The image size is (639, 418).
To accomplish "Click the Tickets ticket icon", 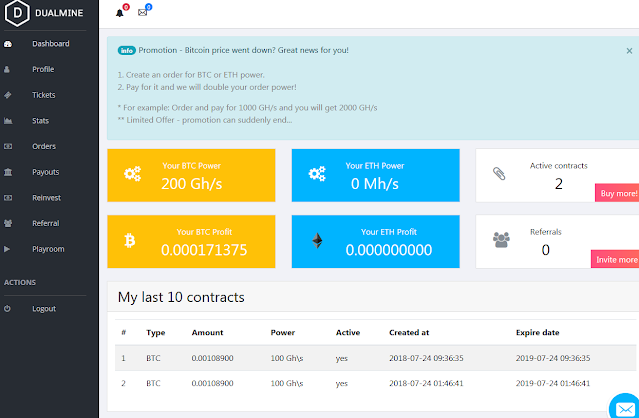I will pyautogui.click(x=8, y=95).
